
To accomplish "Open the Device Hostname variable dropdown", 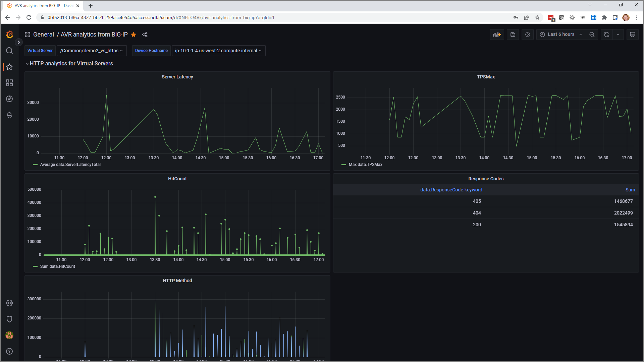I will click(218, 51).
